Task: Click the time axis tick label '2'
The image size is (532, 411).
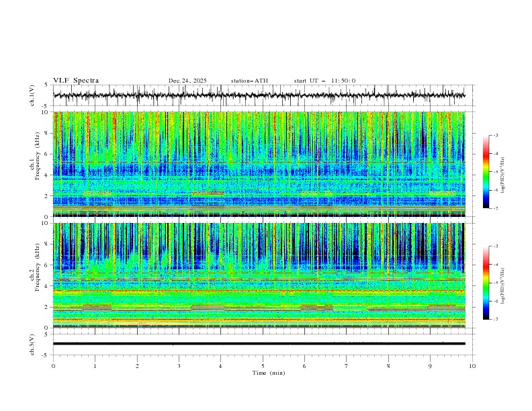Action: pyautogui.click(x=137, y=366)
